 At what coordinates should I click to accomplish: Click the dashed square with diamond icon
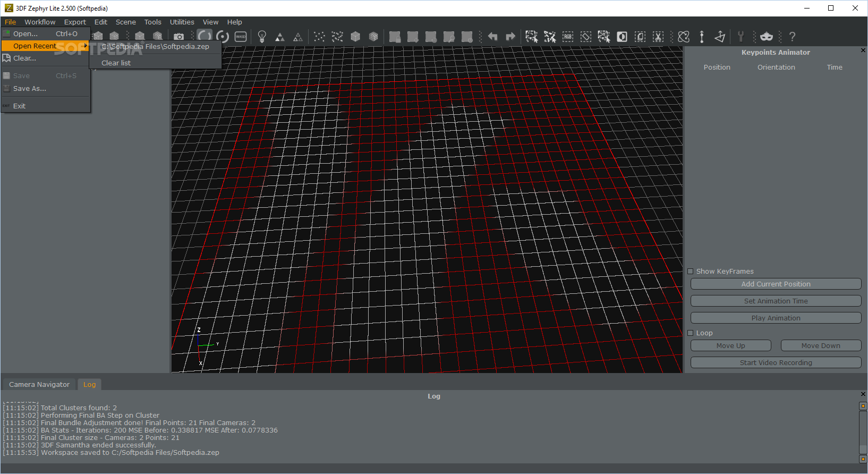[586, 37]
